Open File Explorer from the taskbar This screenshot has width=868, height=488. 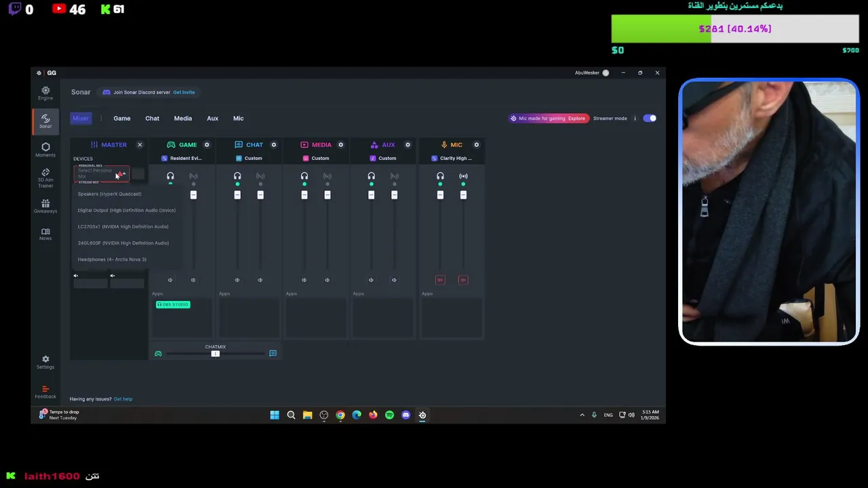307,415
